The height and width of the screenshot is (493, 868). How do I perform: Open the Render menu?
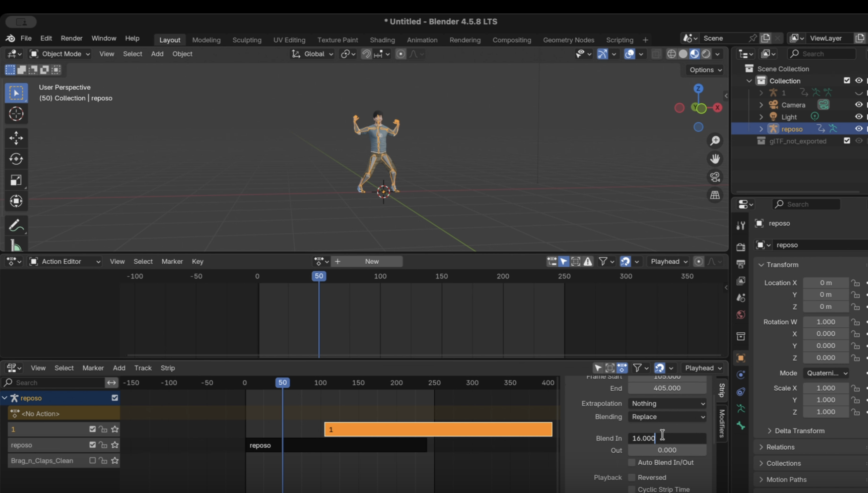click(71, 38)
